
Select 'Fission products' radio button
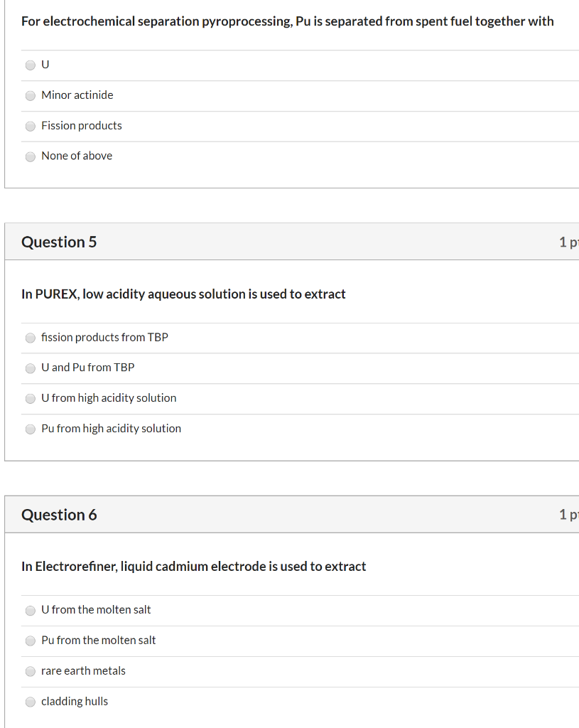coord(30,127)
